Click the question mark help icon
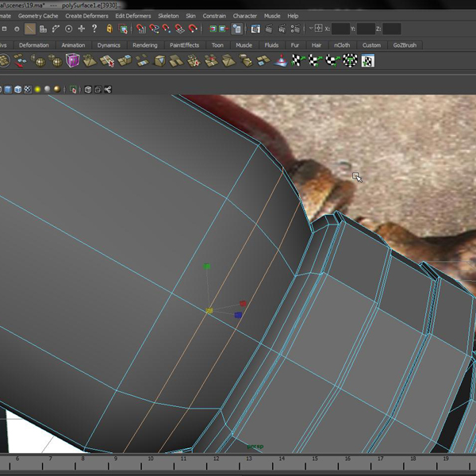This screenshot has height=476, width=476. point(94,29)
